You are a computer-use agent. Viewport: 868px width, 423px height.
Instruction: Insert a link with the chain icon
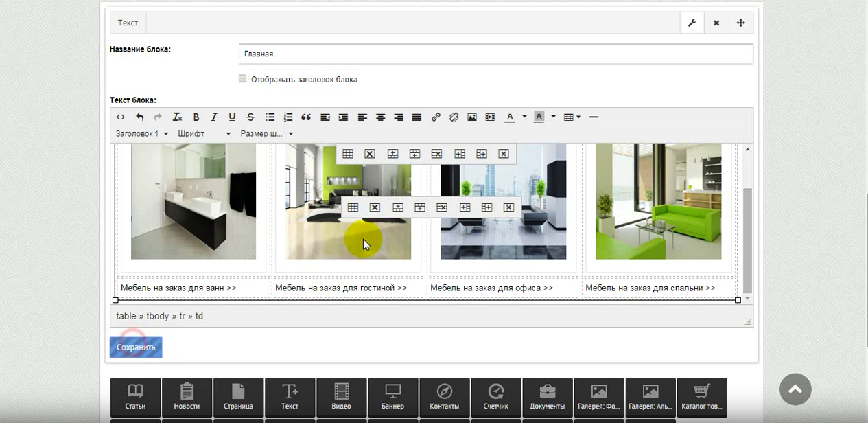pos(436,117)
